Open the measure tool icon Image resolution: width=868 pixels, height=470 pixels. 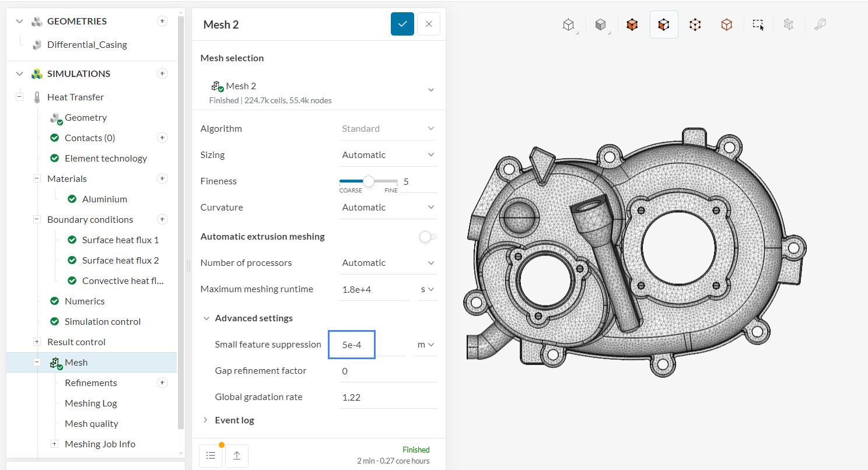click(x=820, y=24)
